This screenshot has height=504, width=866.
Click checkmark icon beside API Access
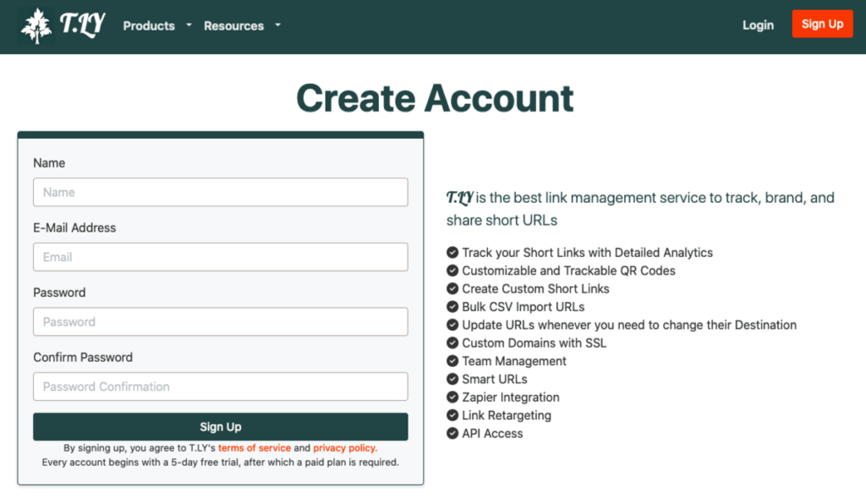pyautogui.click(x=452, y=433)
